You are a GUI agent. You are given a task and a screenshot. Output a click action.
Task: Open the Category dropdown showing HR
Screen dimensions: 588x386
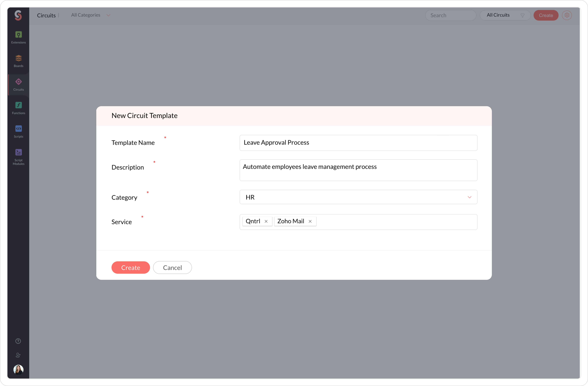point(358,197)
